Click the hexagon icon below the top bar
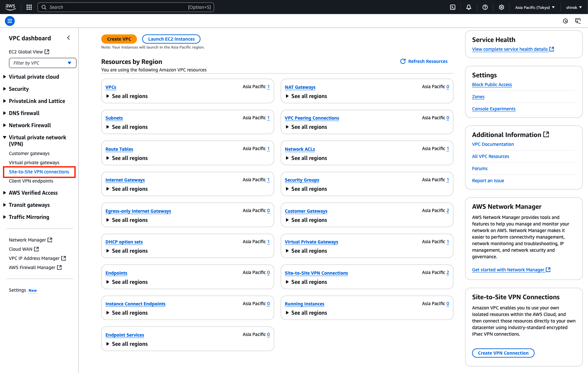This screenshot has width=588, height=373. point(565,21)
